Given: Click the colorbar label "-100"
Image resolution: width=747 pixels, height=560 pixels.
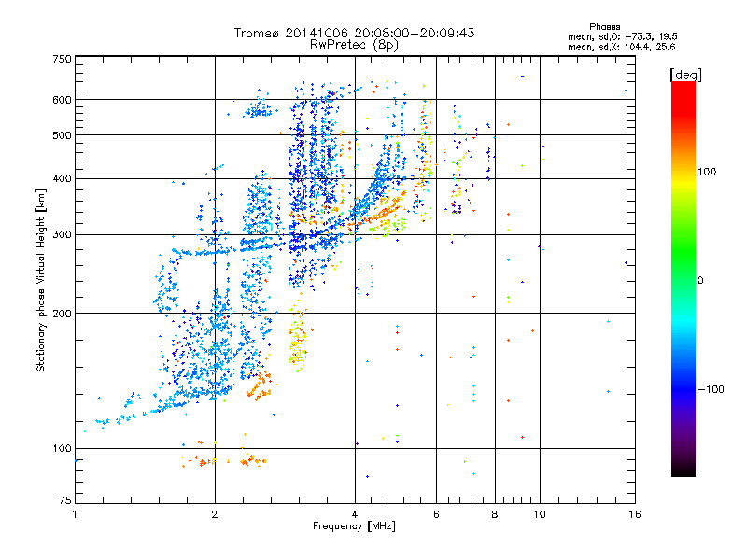Looking at the screenshot, I should click(x=711, y=389).
